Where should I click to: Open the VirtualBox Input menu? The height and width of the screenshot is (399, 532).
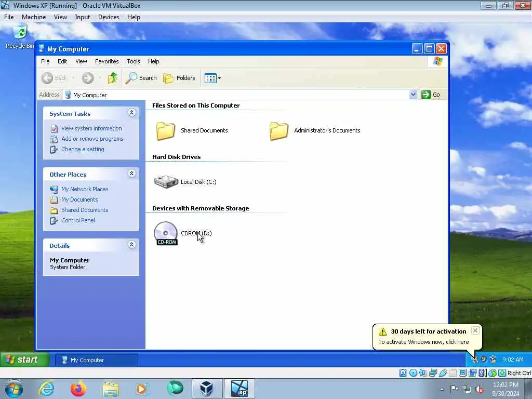[82, 17]
